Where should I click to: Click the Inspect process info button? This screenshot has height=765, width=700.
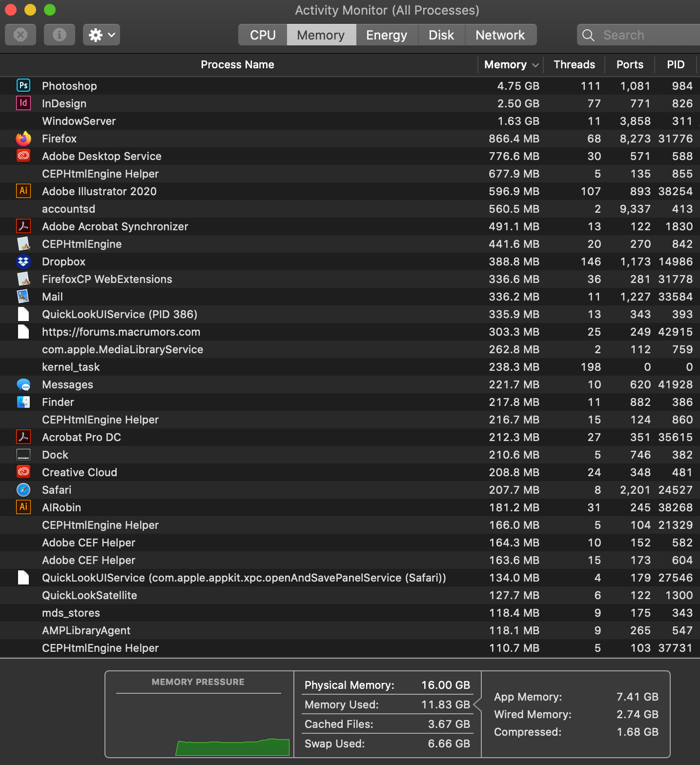[x=60, y=35]
